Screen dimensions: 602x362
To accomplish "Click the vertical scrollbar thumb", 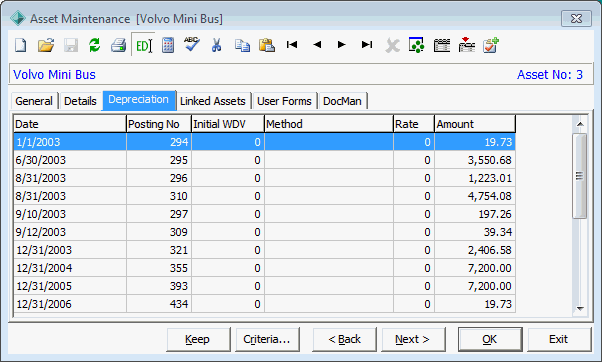I will pyautogui.click(x=580, y=176).
